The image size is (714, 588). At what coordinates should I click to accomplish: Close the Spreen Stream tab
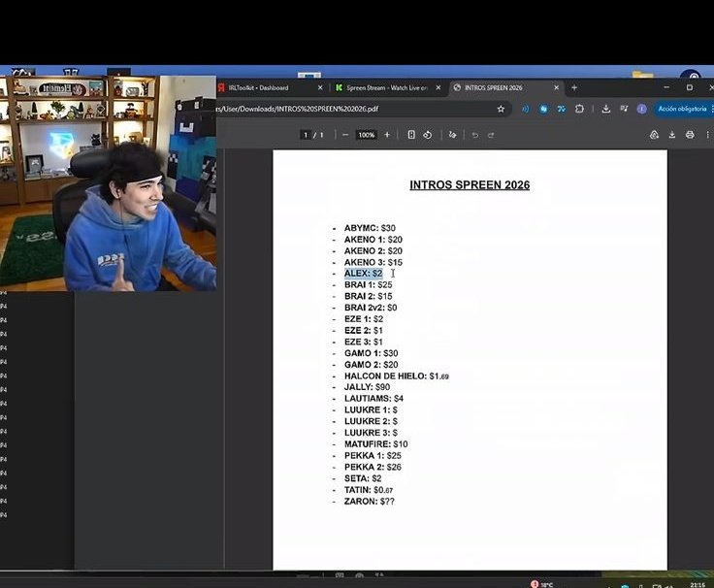[438, 88]
